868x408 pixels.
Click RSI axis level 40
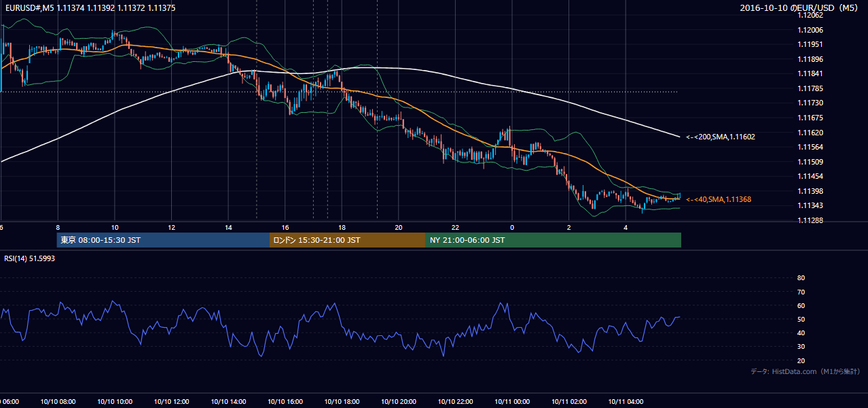pyautogui.click(x=801, y=333)
